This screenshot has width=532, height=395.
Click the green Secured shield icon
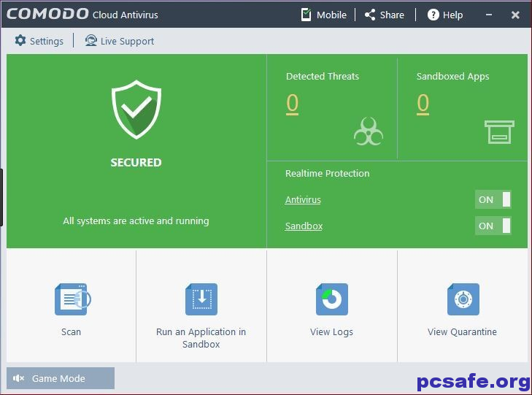point(136,110)
